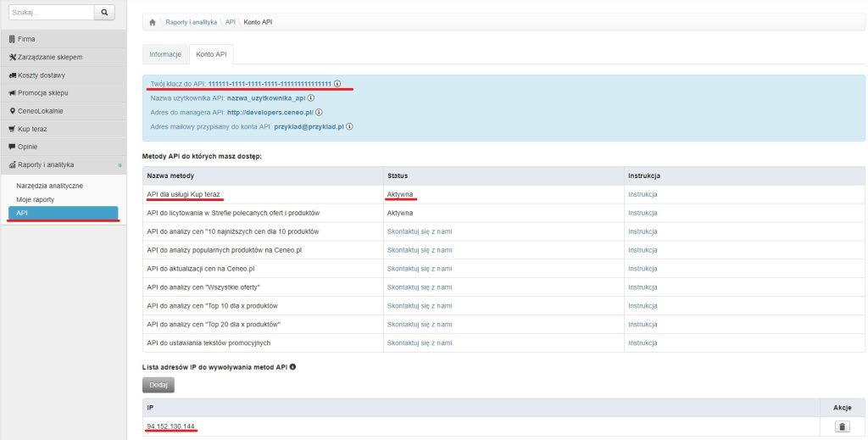This screenshot has height=440, width=868.
Task: Open Instrukcja link for Kup teraz API
Action: point(643,194)
